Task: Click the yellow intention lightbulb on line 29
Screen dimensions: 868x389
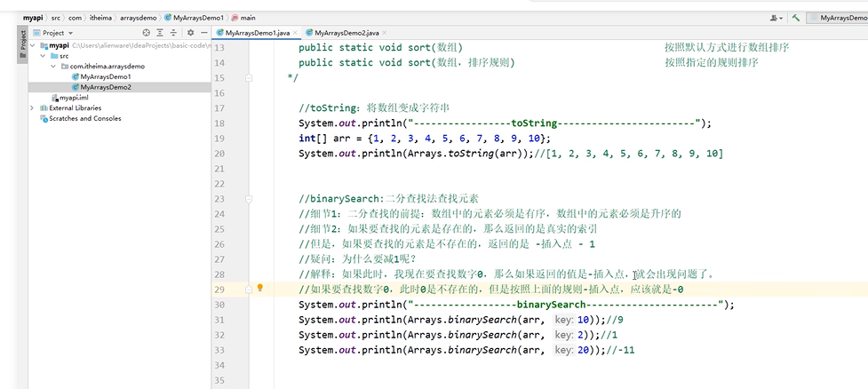Action: coord(260,288)
